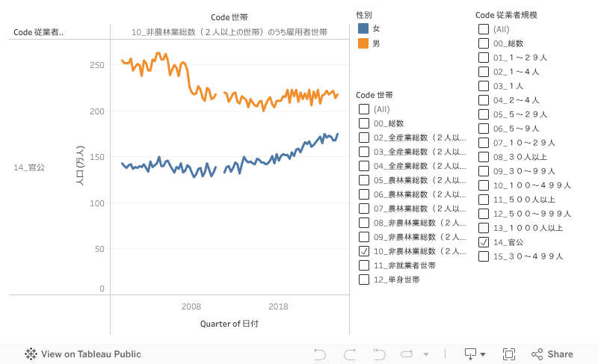
Task: Enter full screen mode
Action: click(509, 354)
